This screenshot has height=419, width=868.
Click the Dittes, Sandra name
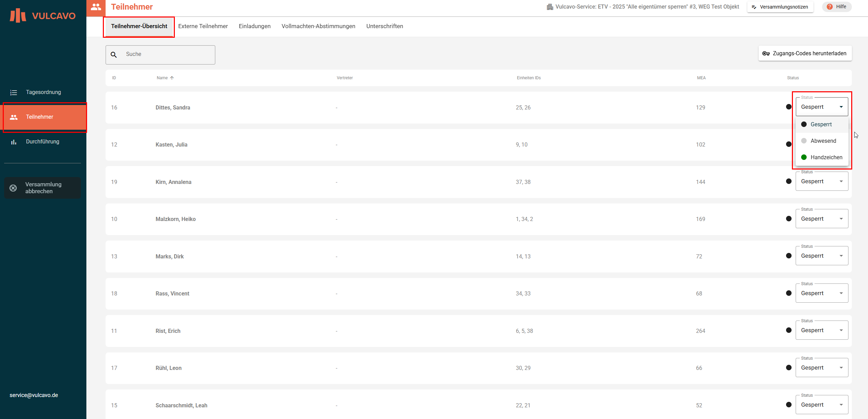click(x=173, y=108)
